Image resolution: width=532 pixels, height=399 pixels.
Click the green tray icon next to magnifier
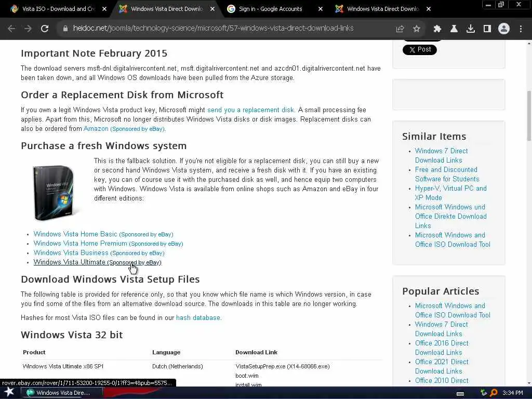click(x=484, y=393)
